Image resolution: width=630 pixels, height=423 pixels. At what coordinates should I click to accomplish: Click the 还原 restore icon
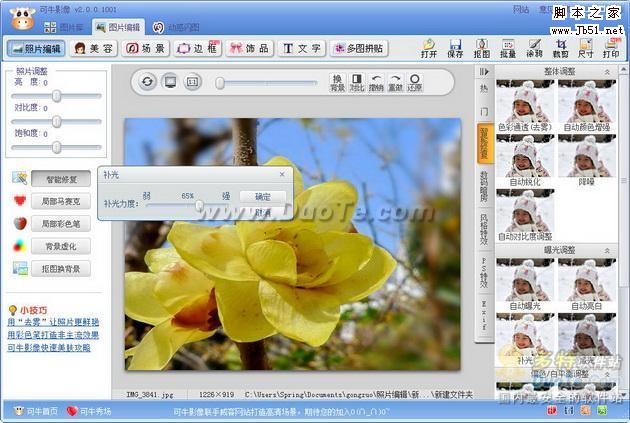(415, 83)
